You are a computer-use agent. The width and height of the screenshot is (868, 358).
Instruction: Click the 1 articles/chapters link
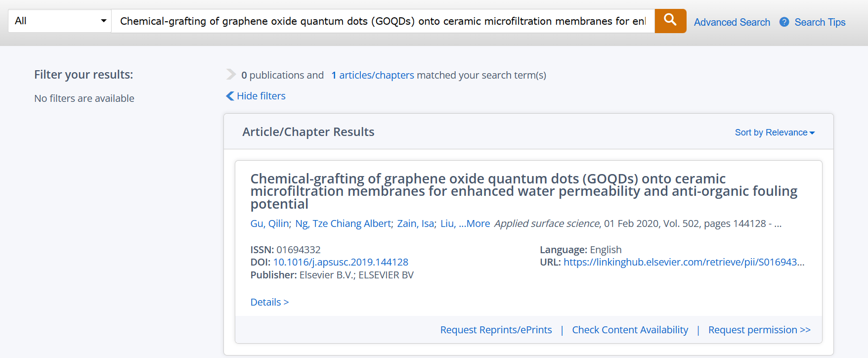pyautogui.click(x=373, y=75)
